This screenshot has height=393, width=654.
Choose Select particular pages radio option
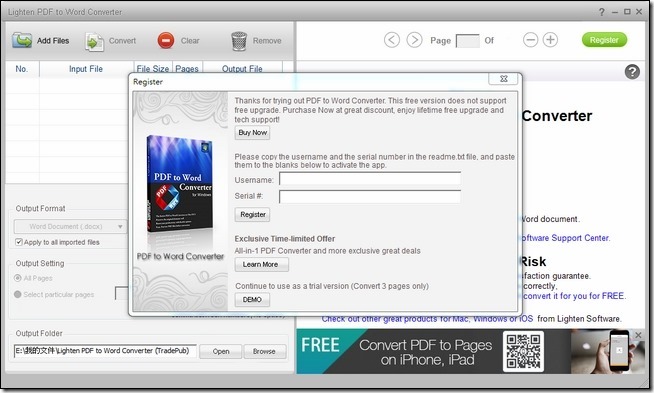coord(18,294)
